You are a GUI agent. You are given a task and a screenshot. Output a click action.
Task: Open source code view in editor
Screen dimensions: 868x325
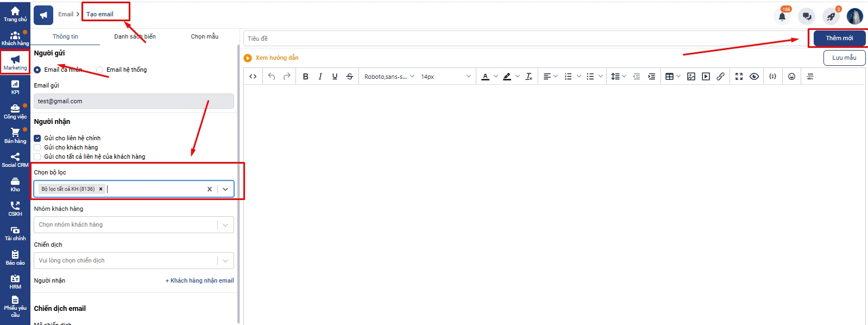pos(253,77)
